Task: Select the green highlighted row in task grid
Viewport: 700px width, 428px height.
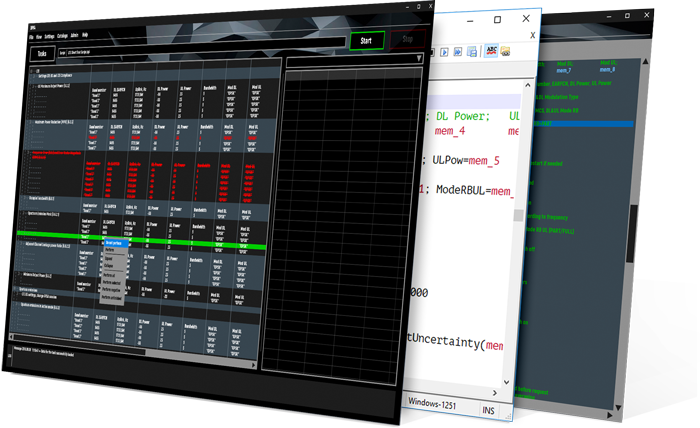Action: (x=142, y=240)
